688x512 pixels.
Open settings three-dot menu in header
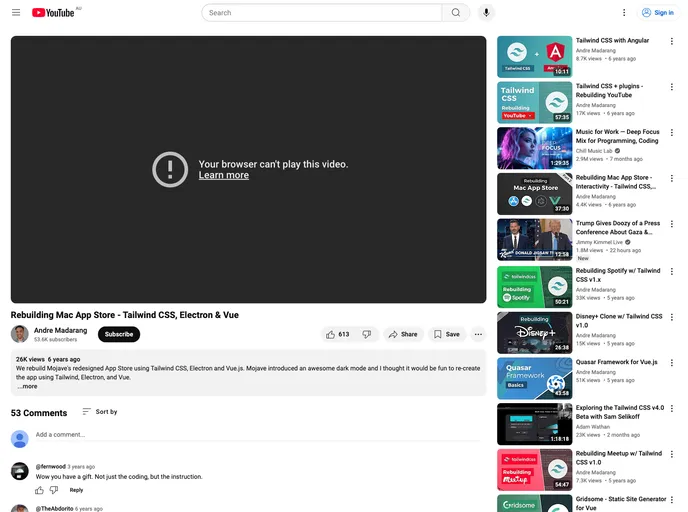[x=624, y=13]
